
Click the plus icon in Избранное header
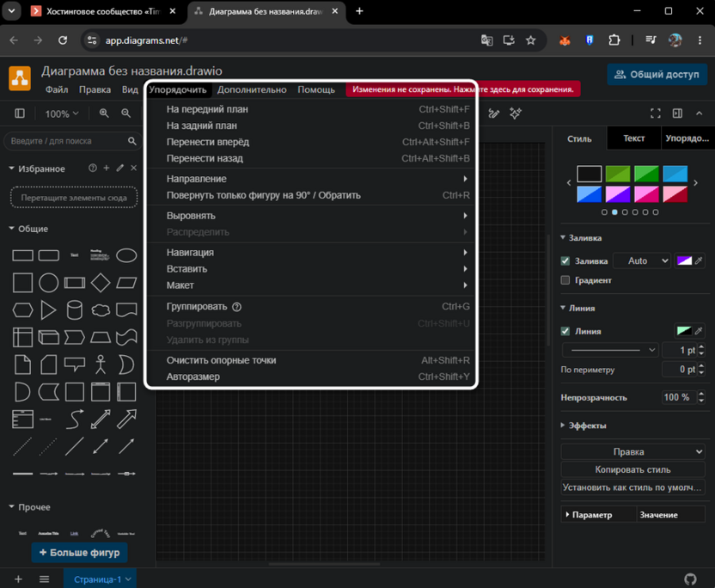tap(107, 168)
